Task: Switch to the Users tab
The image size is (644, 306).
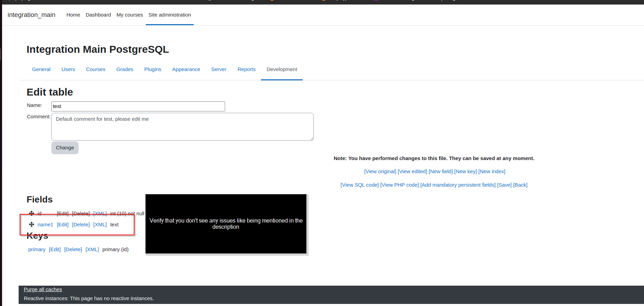Action: pyautogui.click(x=68, y=69)
